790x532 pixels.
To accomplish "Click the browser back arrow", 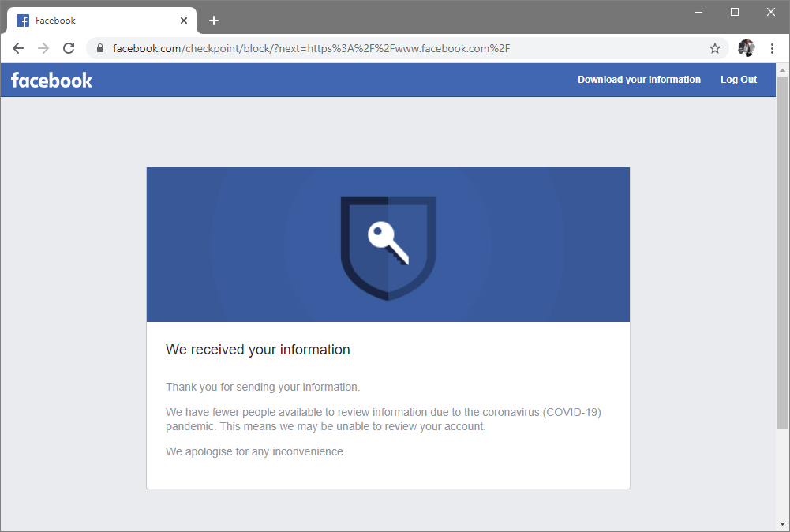I will 18,48.
